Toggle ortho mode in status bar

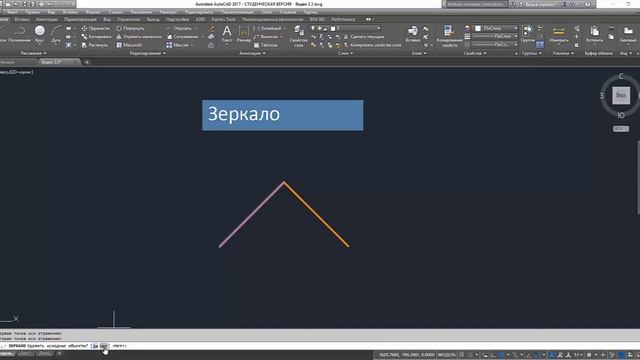coord(493,355)
